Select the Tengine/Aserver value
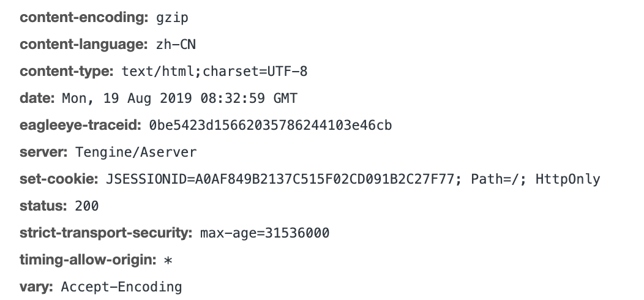The image size is (644, 300). (135, 152)
